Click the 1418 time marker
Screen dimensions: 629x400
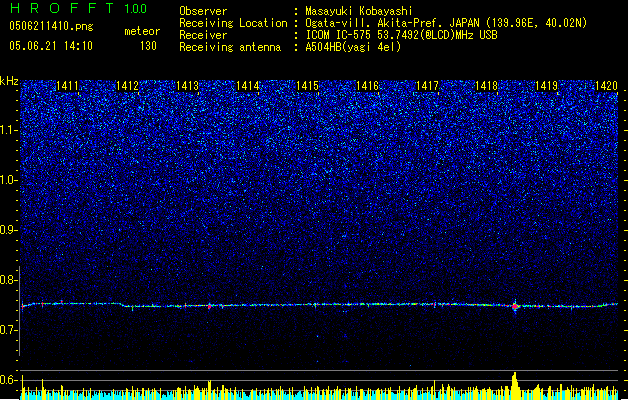(x=486, y=86)
